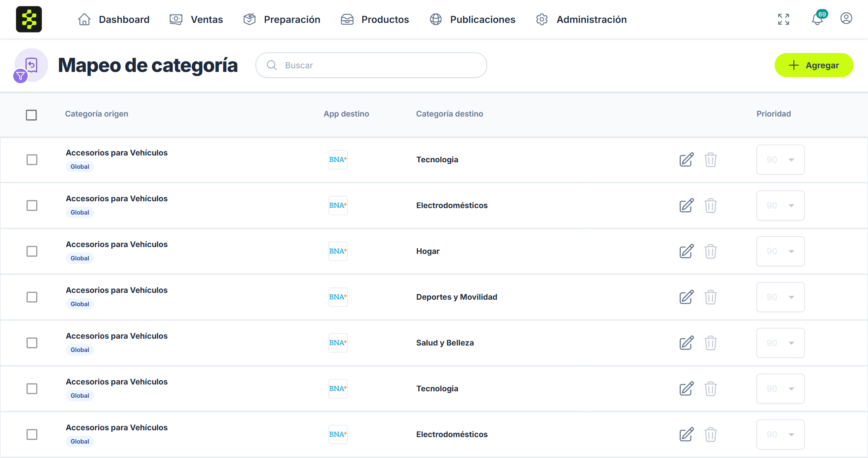Click the Buscar search field
Image resolution: width=868 pixels, height=458 pixels.
[x=371, y=65]
